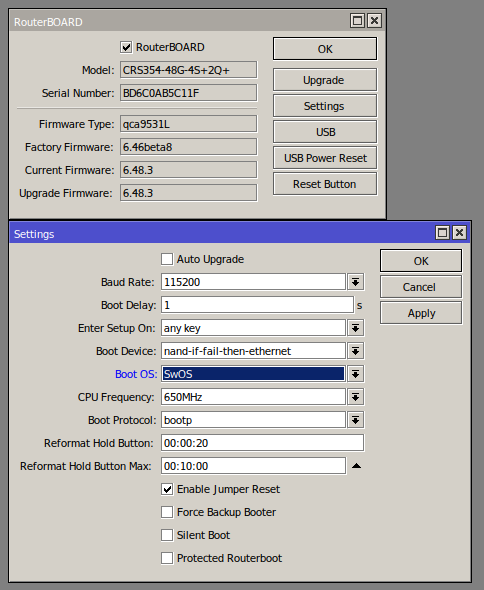Expand the Enter Setup On dropdown
The image size is (484, 590).
click(355, 328)
